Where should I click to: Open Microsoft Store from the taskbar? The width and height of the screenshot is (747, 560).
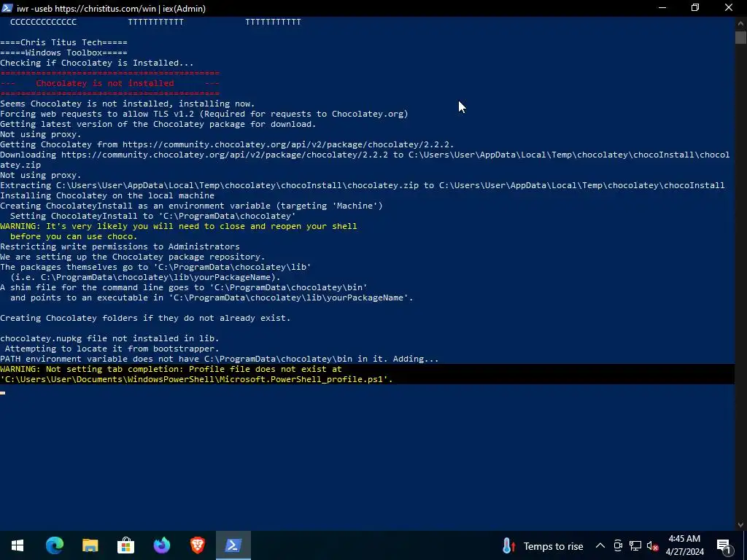pos(125,545)
